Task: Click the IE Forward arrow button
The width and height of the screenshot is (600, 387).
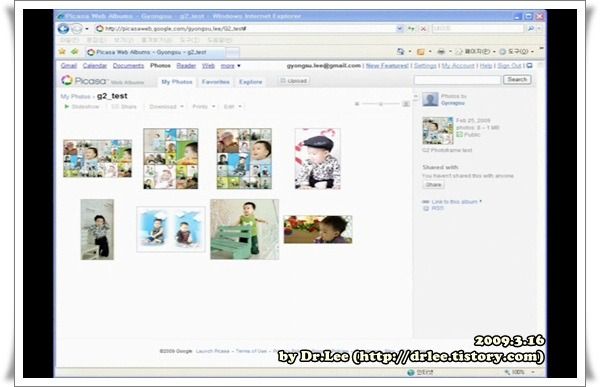Action: [x=77, y=29]
